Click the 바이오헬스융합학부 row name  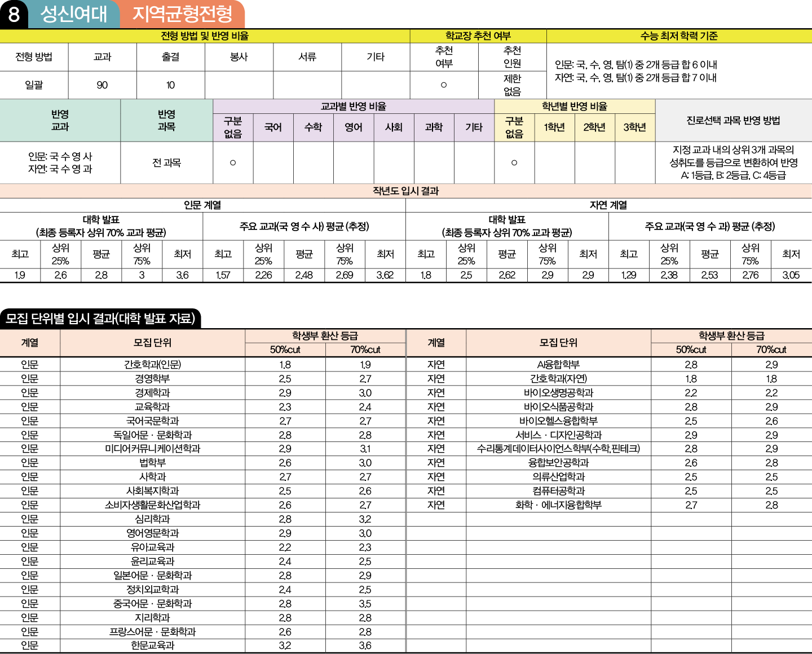[558, 421]
